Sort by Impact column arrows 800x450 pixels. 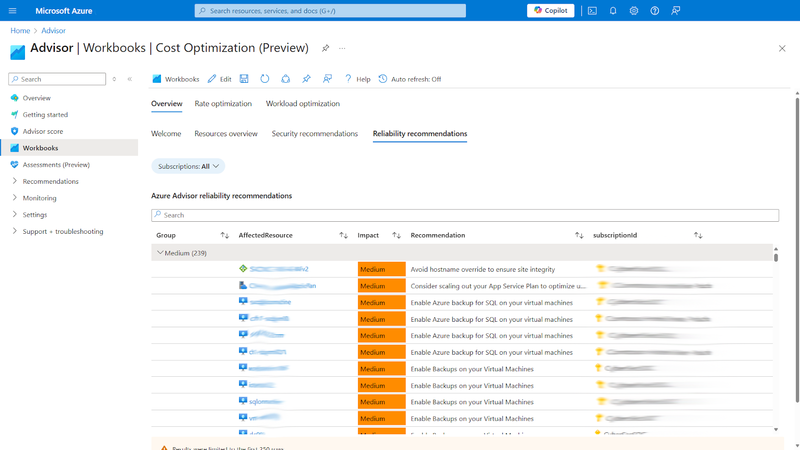(396, 235)
